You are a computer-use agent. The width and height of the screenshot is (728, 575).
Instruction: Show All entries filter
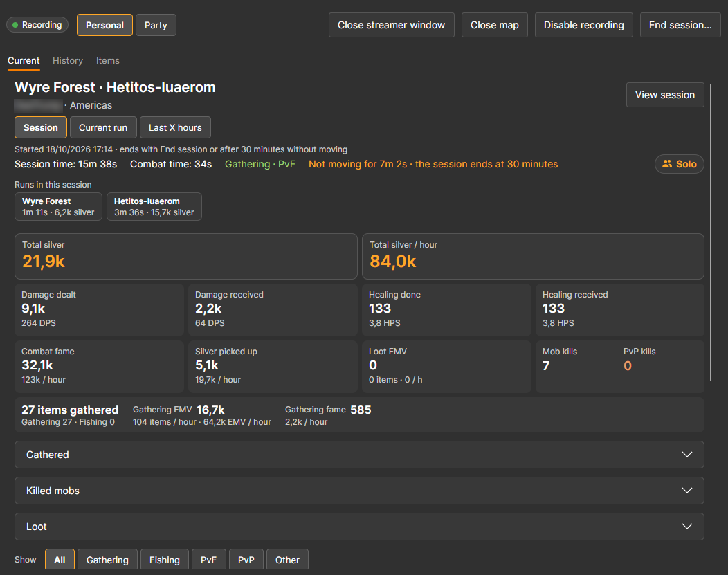coord(60,560)
